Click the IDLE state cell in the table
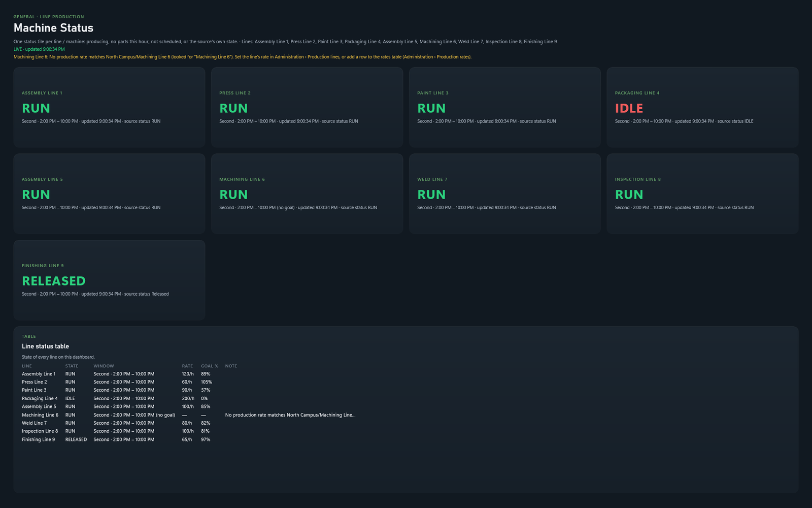 click(x=70, y=398)
